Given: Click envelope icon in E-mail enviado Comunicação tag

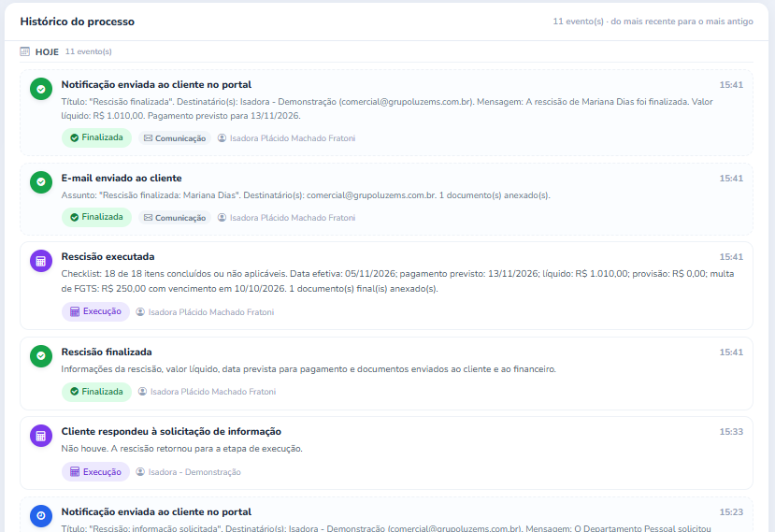Looking at the screenshot, I should tap(148, 218).
